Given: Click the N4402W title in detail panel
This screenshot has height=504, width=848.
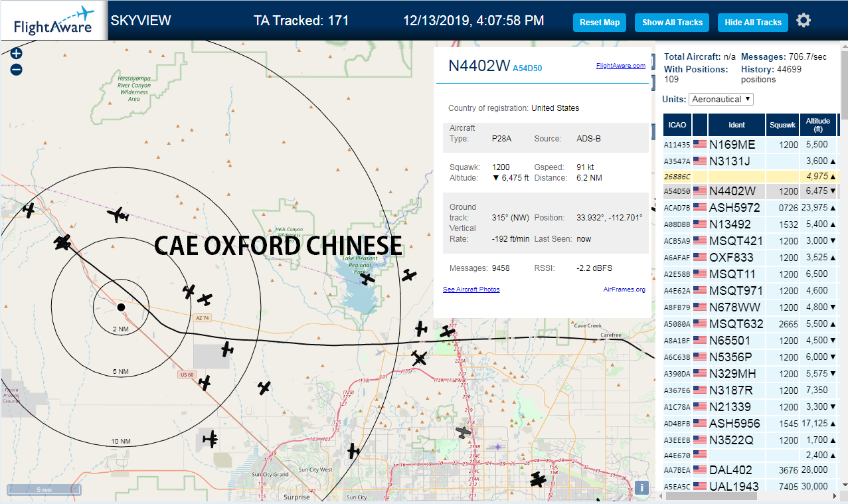Looking at the screenshot, I should pyautogui.click(x=479, y=66).
